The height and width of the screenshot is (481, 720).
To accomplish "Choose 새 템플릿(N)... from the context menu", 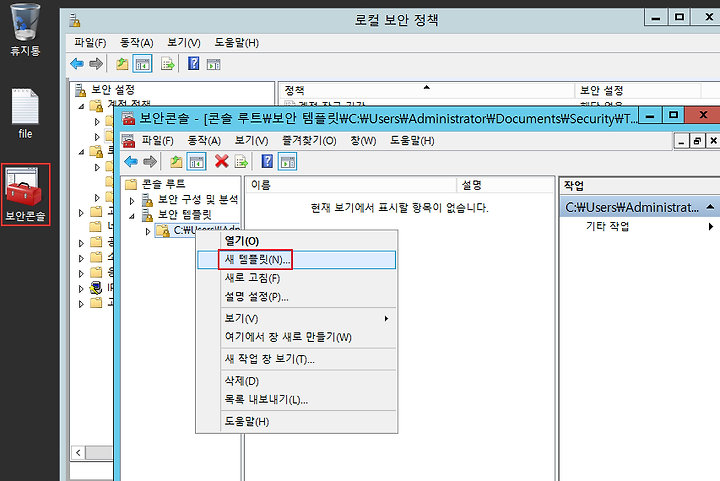I will tap(297, 260).
